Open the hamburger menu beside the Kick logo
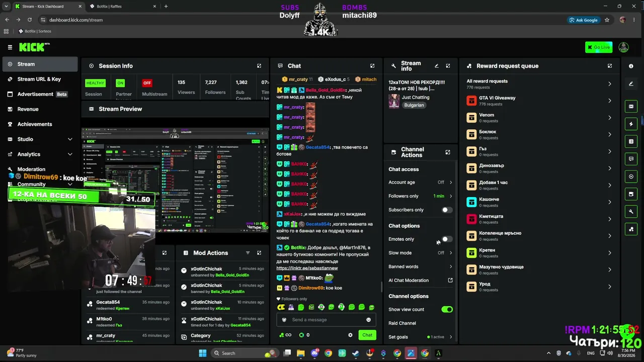This screenshot has width=644, height=362. tap(10, 47)
